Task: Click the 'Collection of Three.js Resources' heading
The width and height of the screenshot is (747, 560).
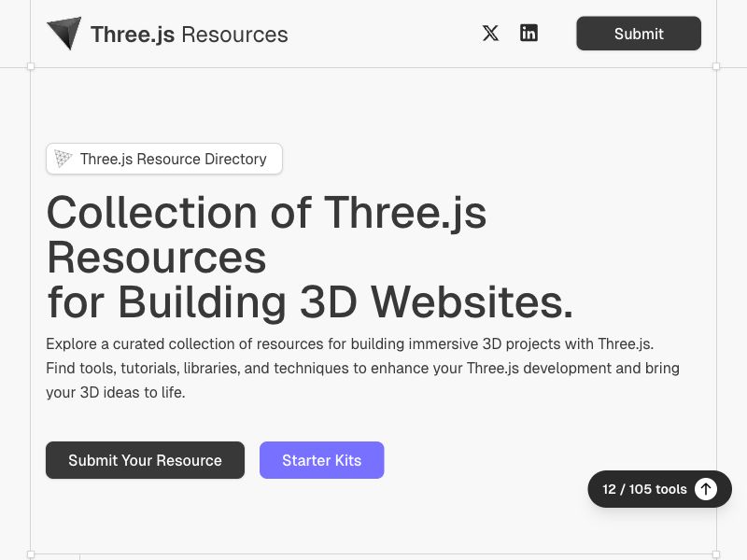Action: (x=310, y=258)
